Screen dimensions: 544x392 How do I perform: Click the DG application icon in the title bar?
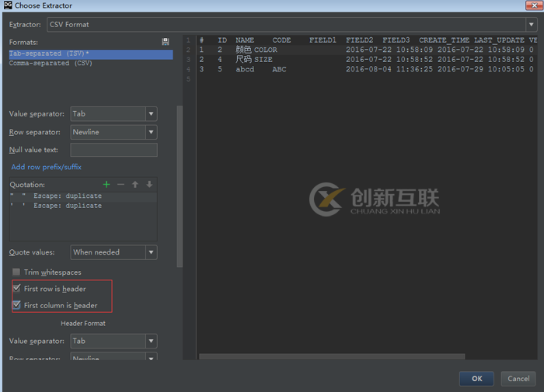pyautogui.click(x=8, y=5)
